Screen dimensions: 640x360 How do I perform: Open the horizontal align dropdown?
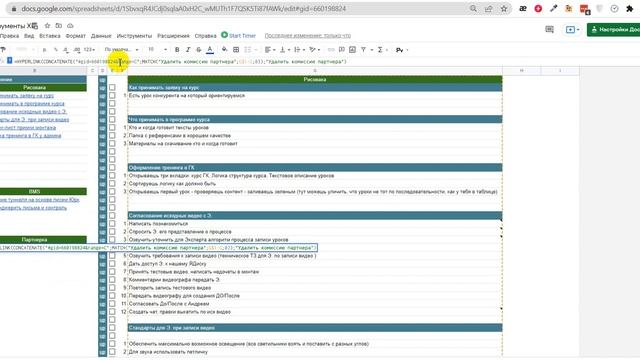pyautogui.click(x=270, y=49)
